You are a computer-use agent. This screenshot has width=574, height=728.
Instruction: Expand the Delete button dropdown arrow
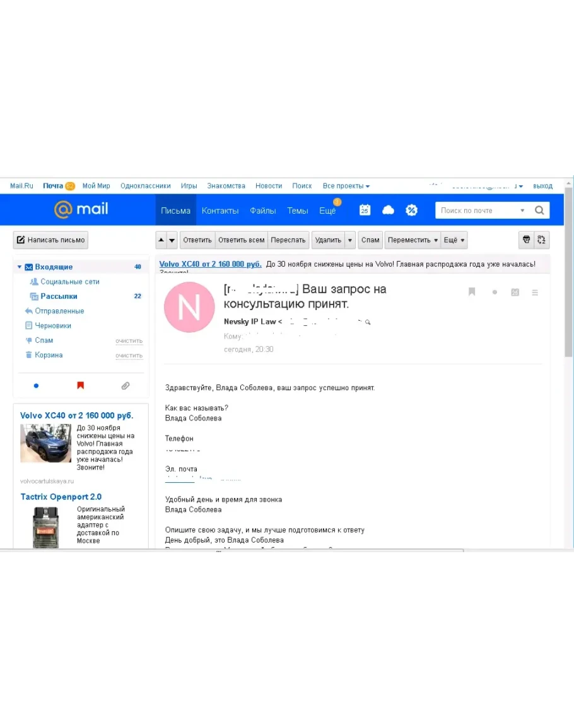[x=350, y=240]
